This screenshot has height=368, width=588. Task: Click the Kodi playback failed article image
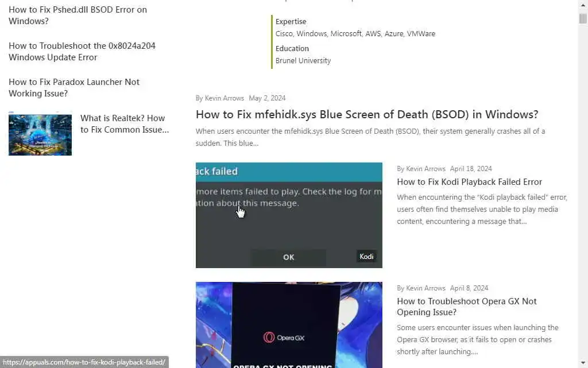(x=289, y=215)
